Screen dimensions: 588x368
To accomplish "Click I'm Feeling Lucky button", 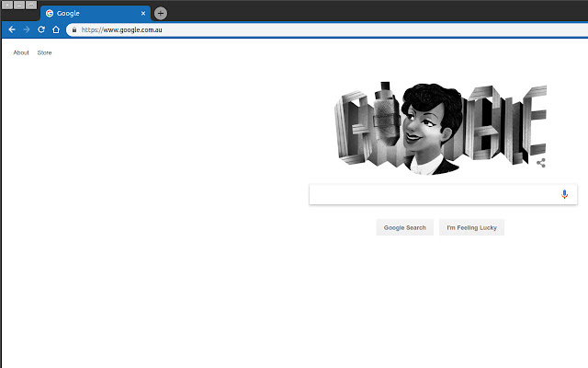I will click(471, 227).
